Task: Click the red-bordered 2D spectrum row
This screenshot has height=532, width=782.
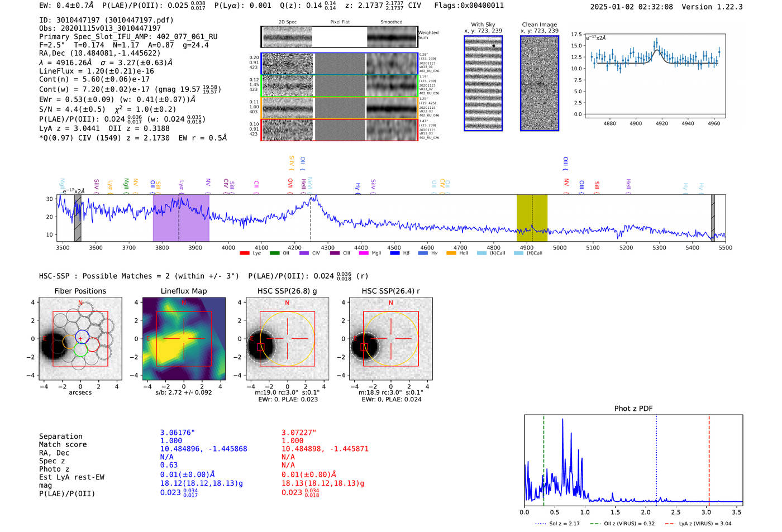Action: pyautogui.click(x=339, y=130)
